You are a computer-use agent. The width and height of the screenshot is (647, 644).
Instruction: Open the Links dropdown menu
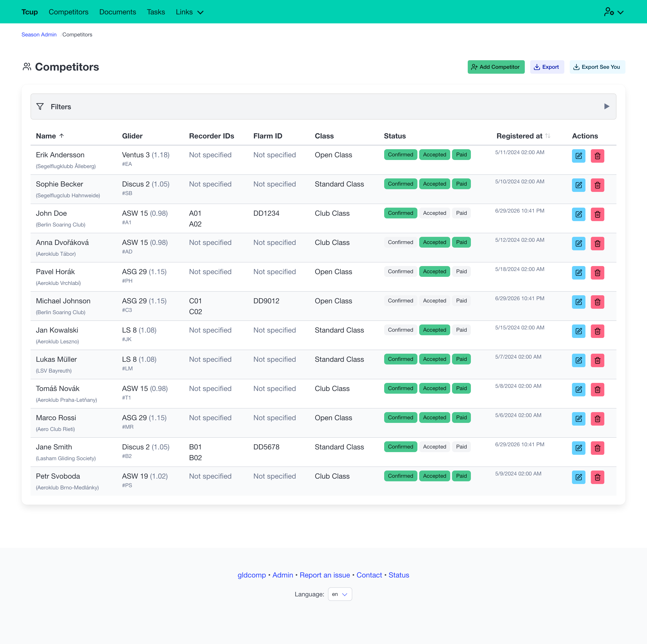190,12
